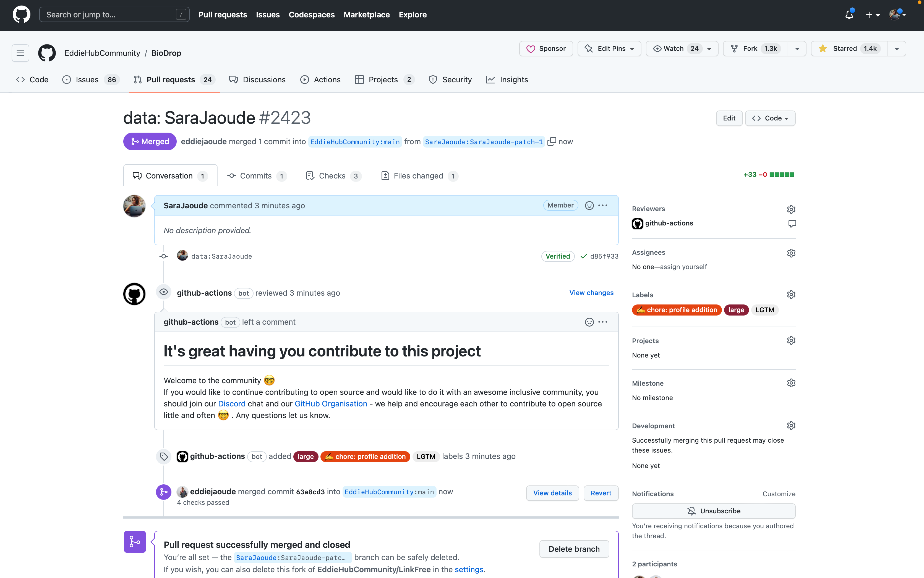Open the Marketplace menu item
This screenshot has width=924, height=578.
(x=366, y=15)
